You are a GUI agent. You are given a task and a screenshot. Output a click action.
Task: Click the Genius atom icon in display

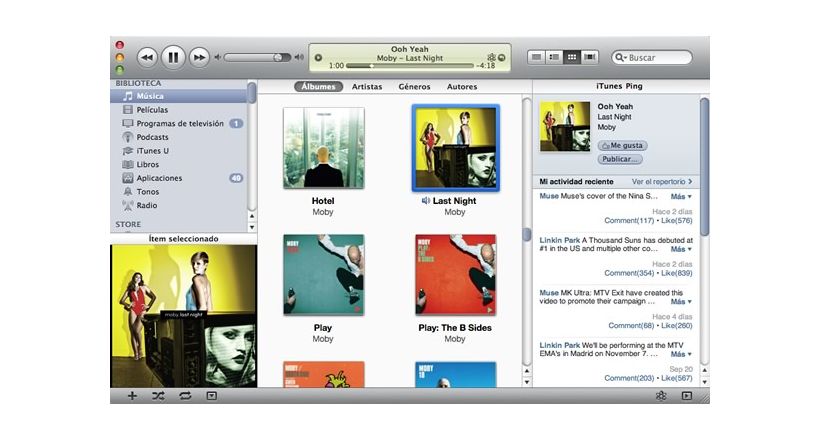click(x=491, y=58)
